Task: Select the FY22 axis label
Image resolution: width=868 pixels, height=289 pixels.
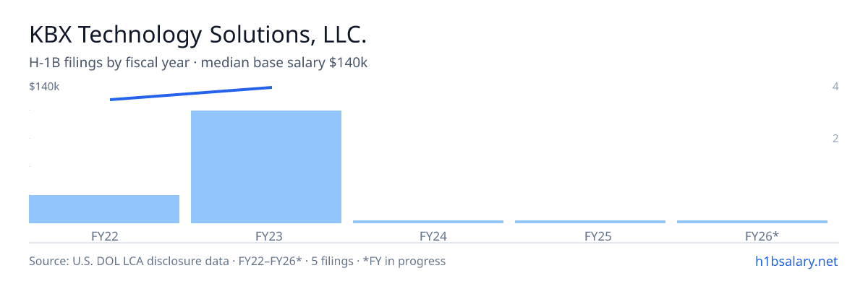Action: [x=104, y=236]
